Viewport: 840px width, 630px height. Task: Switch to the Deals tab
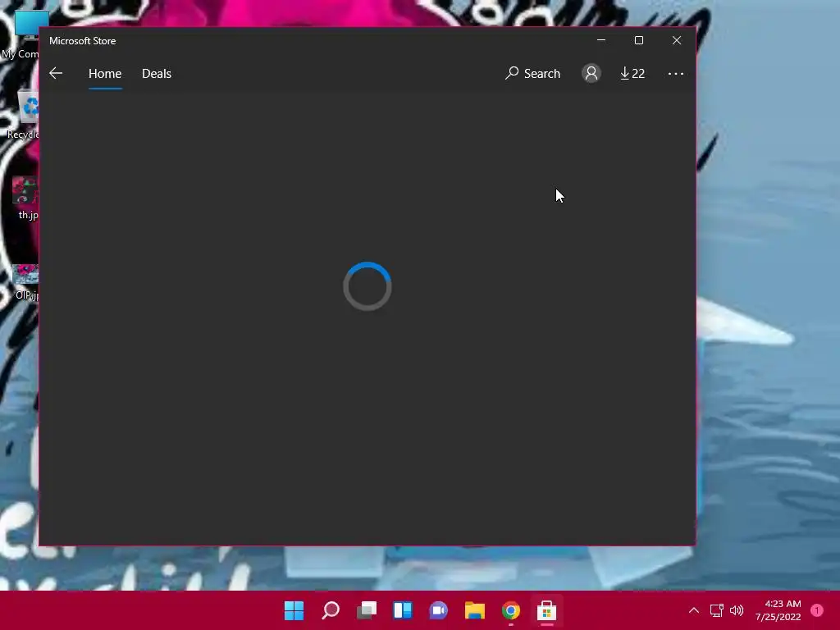pyautogui.click(x=157, y=73)
